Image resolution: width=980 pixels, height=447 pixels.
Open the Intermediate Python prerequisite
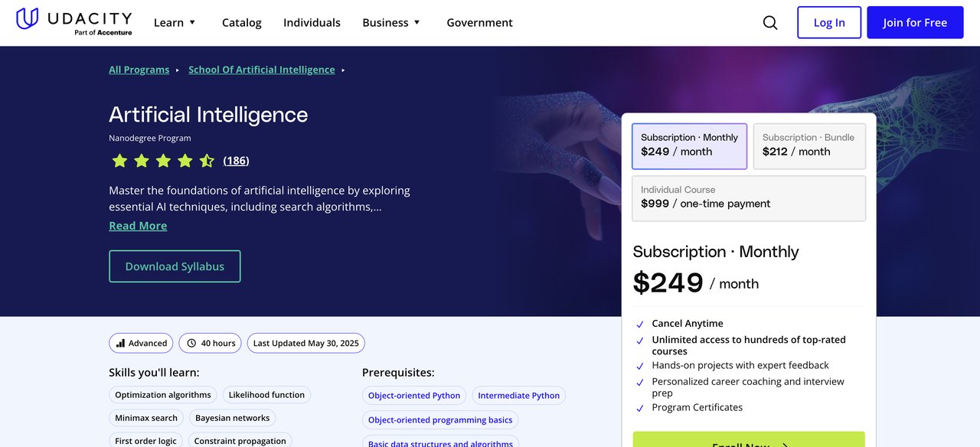click(x=518, y=396)
